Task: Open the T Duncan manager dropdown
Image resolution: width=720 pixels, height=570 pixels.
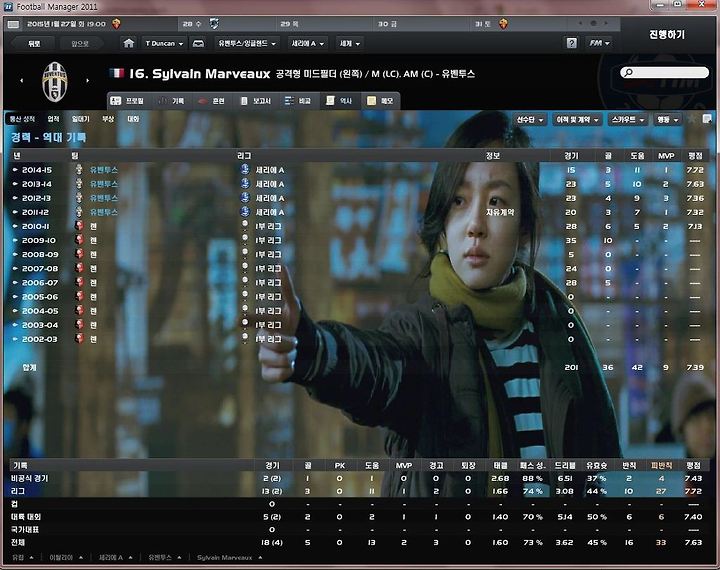Action: click(163, 43)
